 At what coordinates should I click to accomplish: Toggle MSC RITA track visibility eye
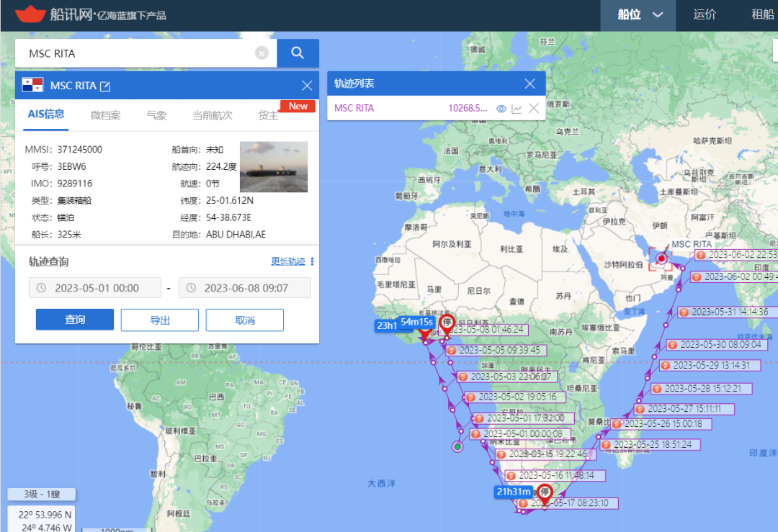click(x=501, y=109)
